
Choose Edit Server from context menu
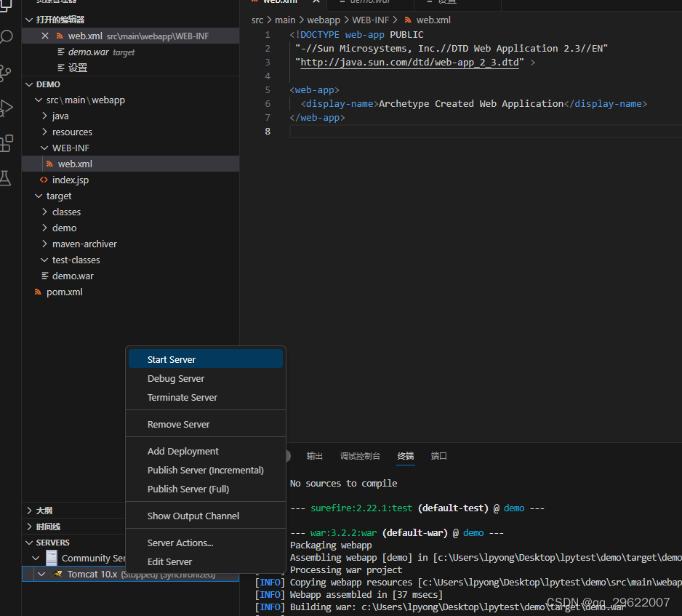click(x=206, y=562)
